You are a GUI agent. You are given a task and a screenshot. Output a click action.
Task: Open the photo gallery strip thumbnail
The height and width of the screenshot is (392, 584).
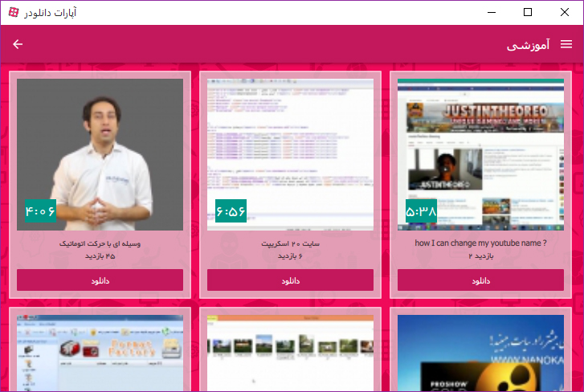(290, 353)
